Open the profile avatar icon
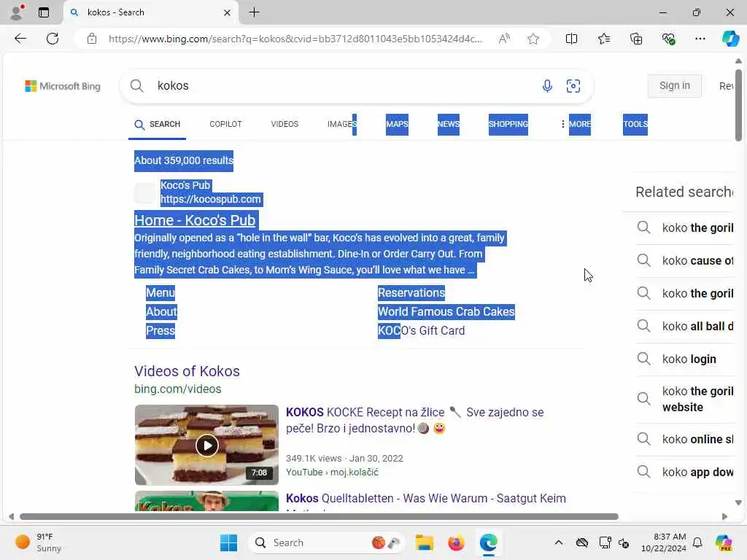 point(17,12)
